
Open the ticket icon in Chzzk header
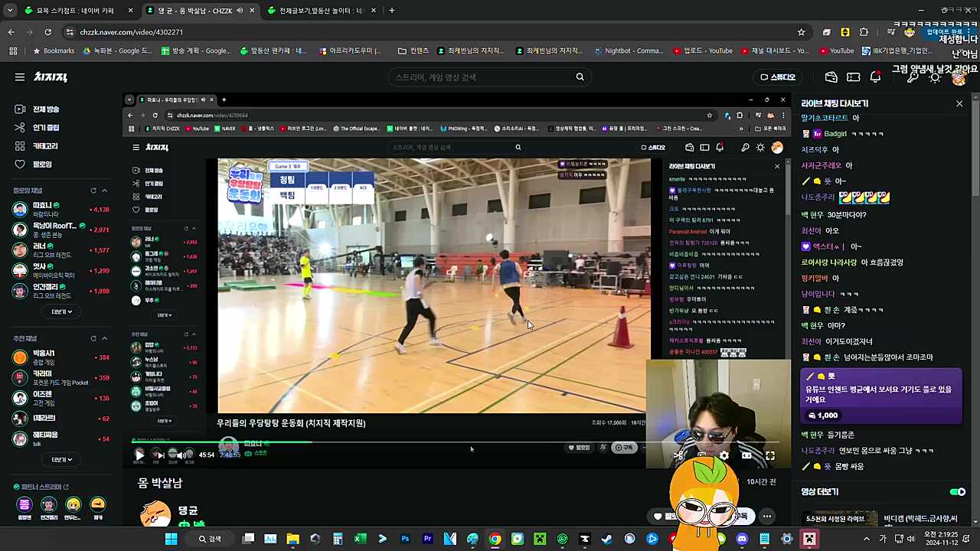pyautogui.click(x=854, y=77)
